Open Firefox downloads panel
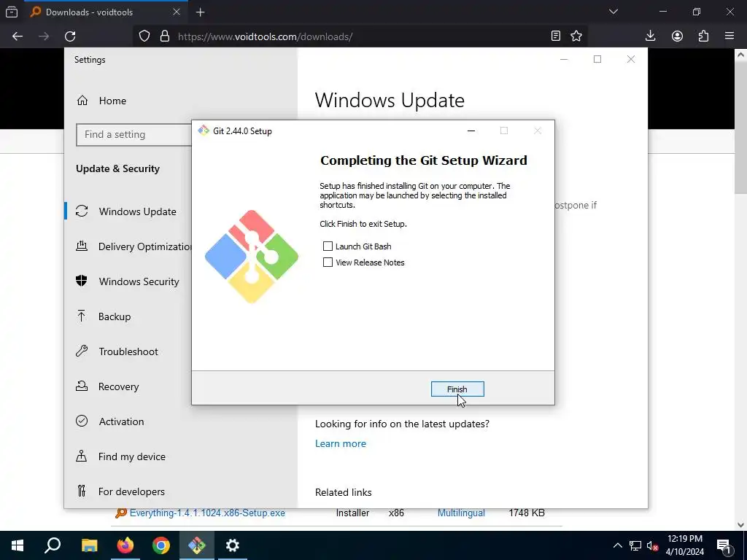Screen dimensions: 747x560 650,36
